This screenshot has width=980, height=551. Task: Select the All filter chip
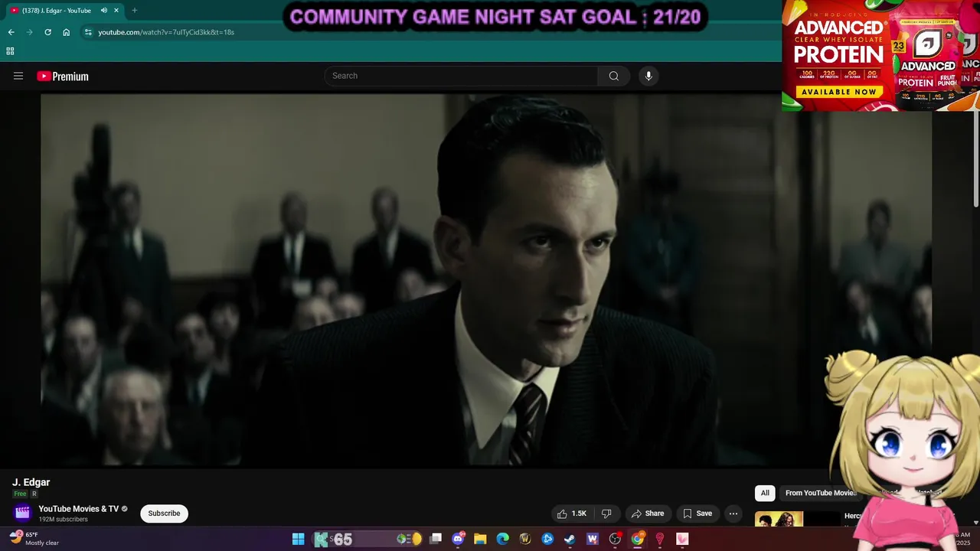[765, 493]
